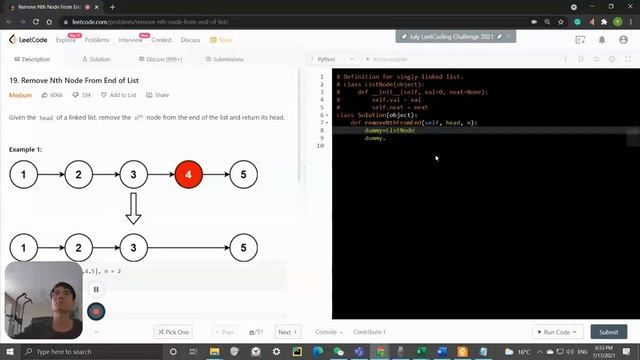This screenshot has height=360, width=640.
Task: Click the Share link
Action: click(x=158, y=95)
